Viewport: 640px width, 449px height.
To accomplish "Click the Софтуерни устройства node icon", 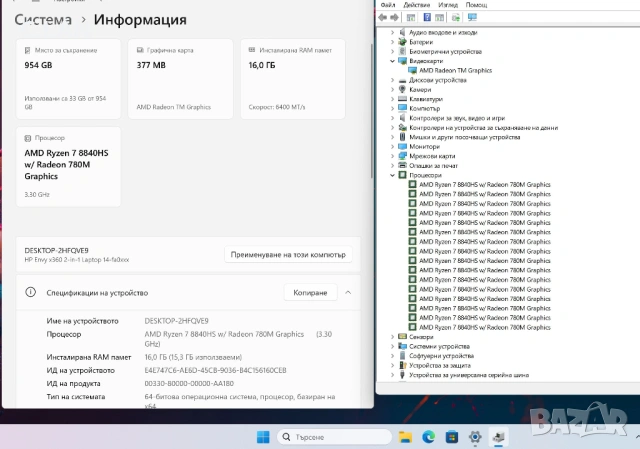I will coord(402,356).
